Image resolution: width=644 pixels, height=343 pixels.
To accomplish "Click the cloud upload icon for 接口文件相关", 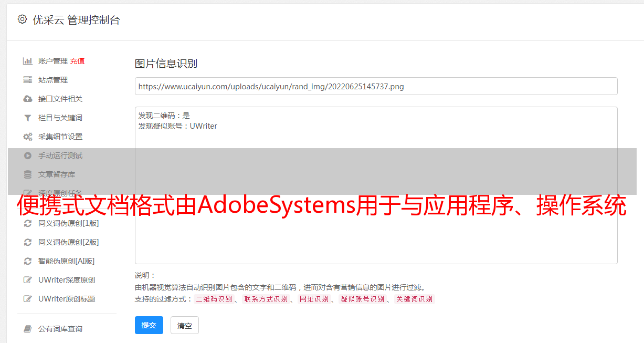I will (x=28, y=99).
